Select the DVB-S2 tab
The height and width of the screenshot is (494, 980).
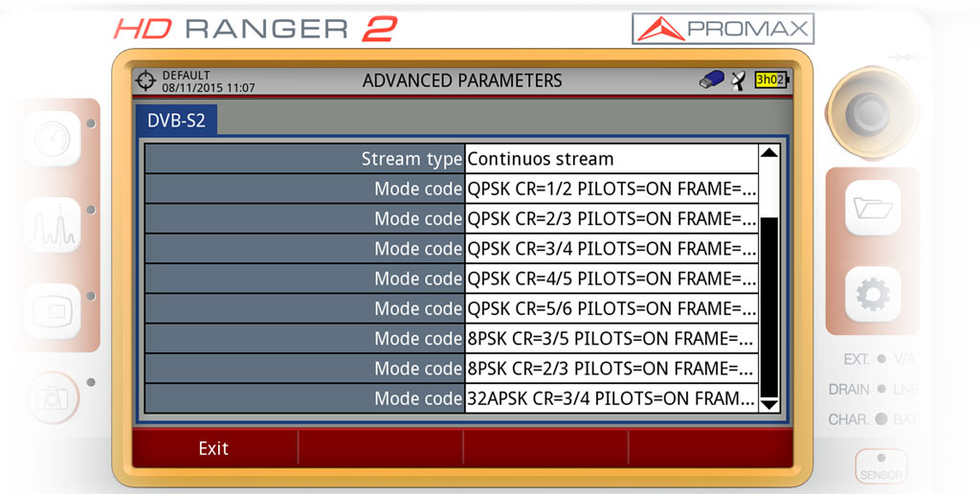point(176,121)
